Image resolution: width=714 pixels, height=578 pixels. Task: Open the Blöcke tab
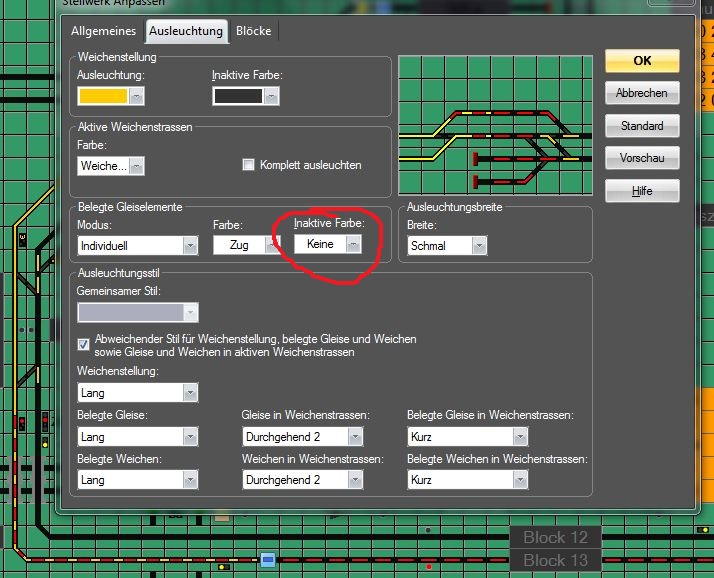coord(253,32)
